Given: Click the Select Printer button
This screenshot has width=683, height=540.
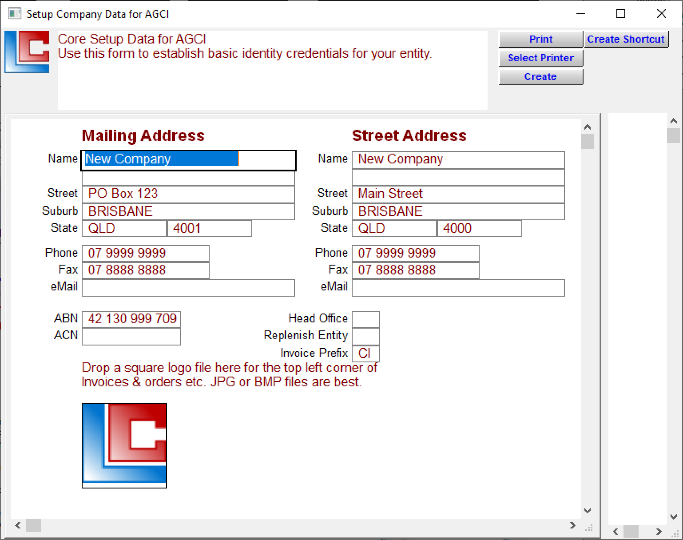Looking at the screenshot, I should [x=540, y=58].
